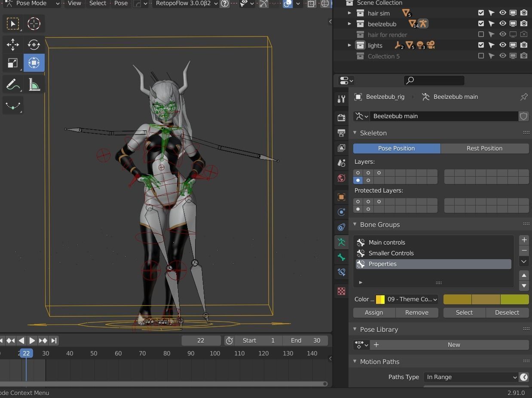532x398 pixels.
Task: Toggle monitor visibility for beelzebub collection
Action: click(513, 24)
